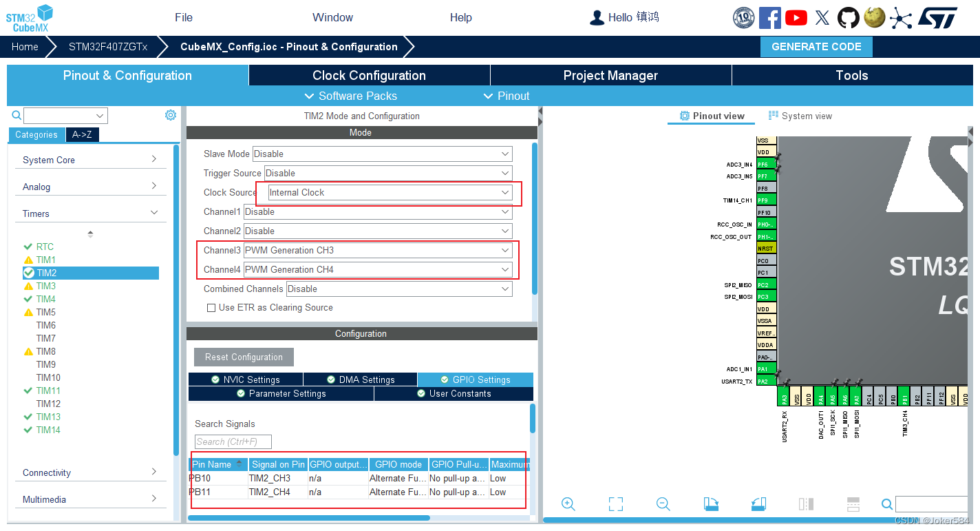
Task: Switch to Tools tab
Action: [x=852, y=76]
